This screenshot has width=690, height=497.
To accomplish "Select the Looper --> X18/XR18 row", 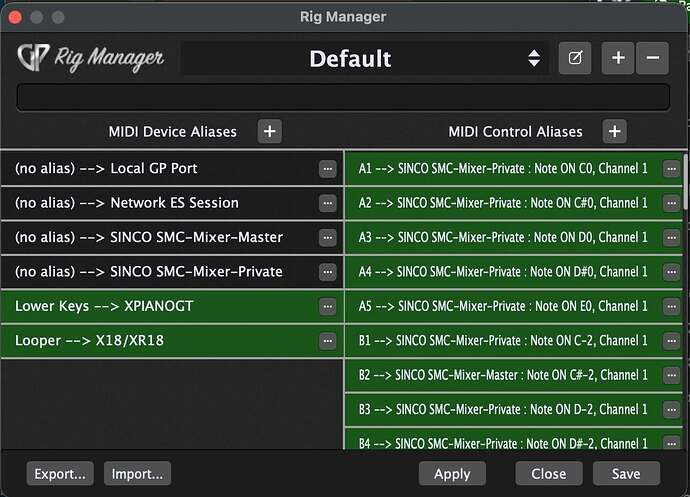I will click(x=172, y=340).
